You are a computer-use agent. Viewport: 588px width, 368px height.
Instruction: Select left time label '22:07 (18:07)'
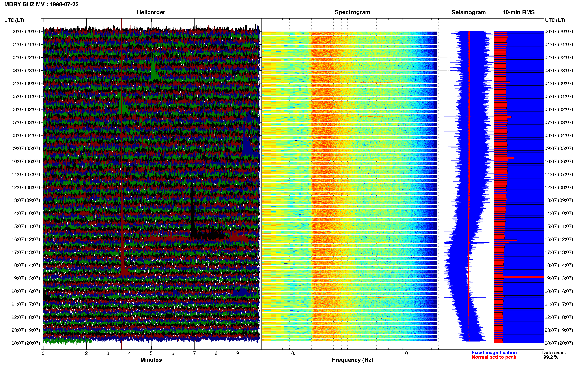[x=26, y=317]
